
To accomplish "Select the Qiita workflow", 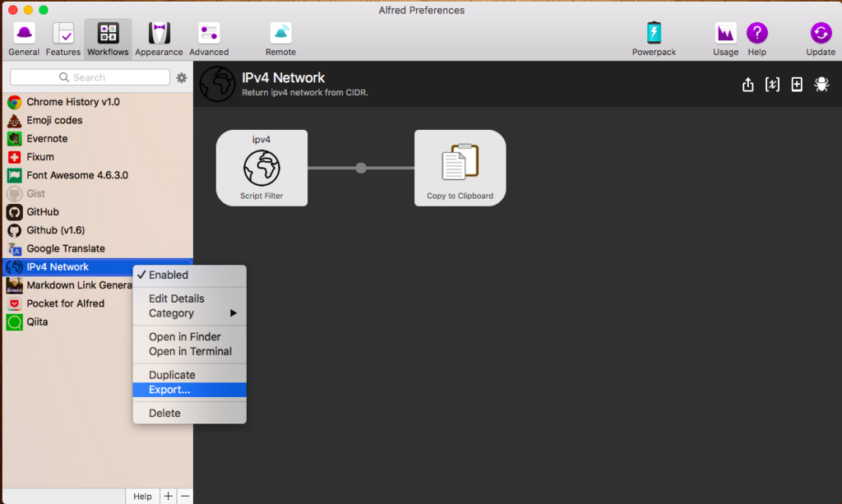I will point(69,321).
